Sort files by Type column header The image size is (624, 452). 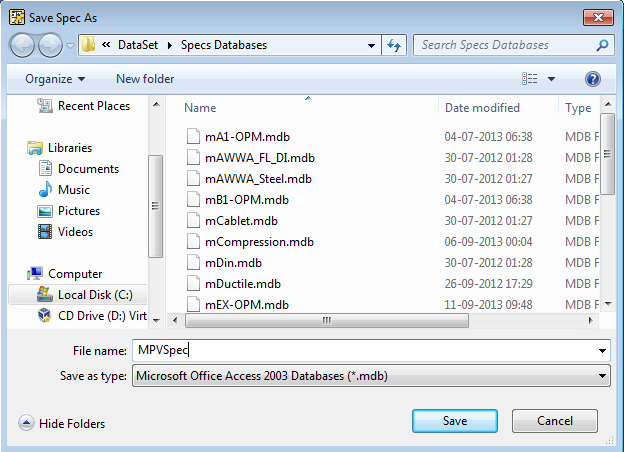coord(578,108)
